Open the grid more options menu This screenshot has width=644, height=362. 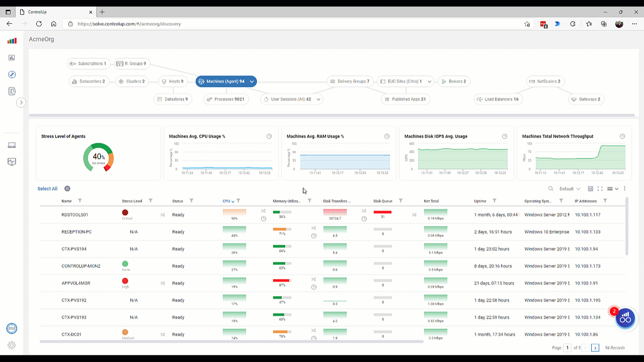pyautogui.click(x=625, y=189)
